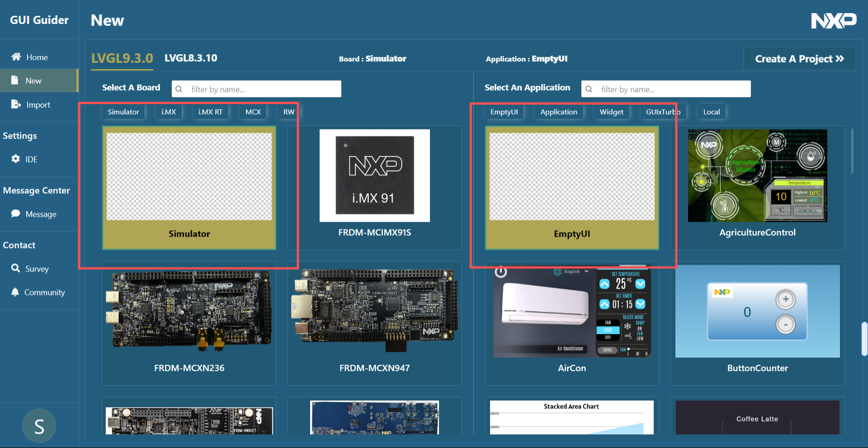Select the FRDM-MCXN947 board card
This screenshot has width=868, height=448.
(374, 324)
